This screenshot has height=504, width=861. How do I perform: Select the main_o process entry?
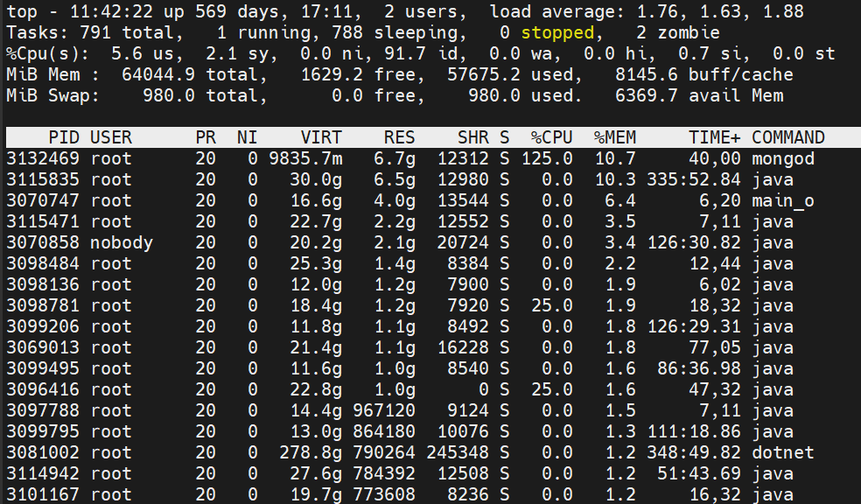point(783,200)
